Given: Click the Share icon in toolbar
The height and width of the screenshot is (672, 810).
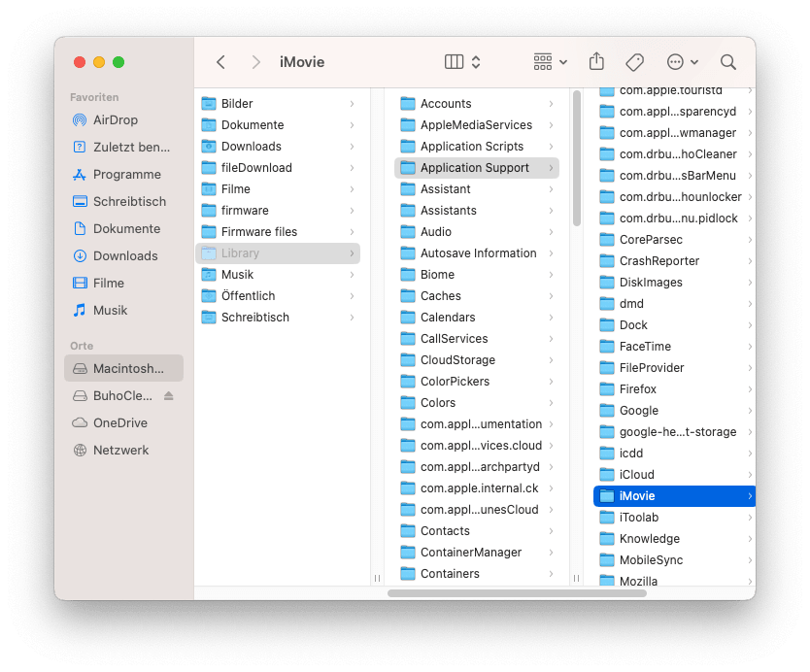Looking at the screenshot, I should pyautogui.click(x=596, y=61).
